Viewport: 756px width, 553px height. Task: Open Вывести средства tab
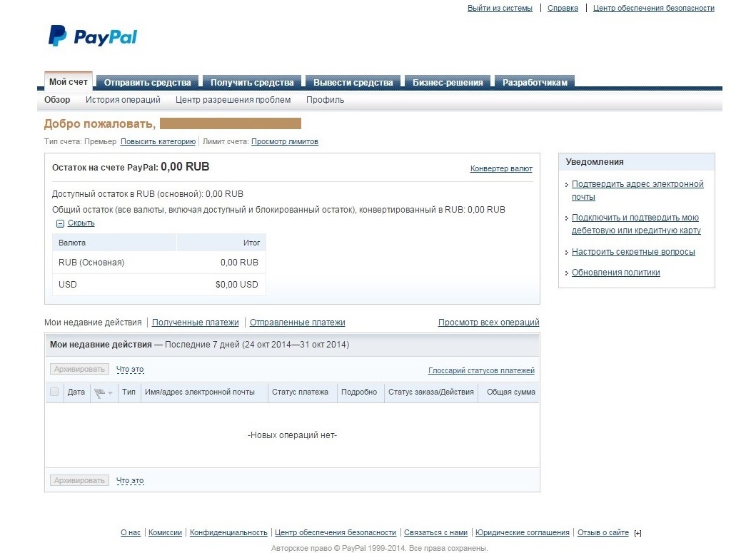(353, 83)
